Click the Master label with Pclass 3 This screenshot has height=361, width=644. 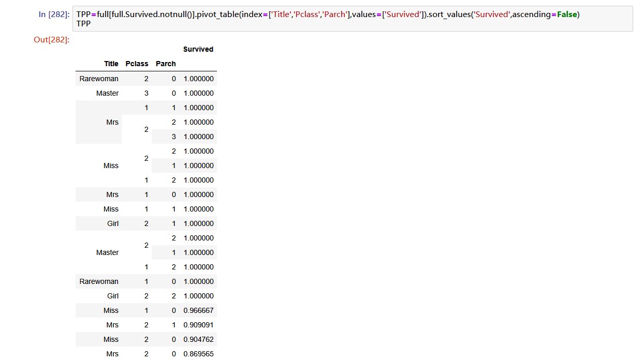point(107,93)
